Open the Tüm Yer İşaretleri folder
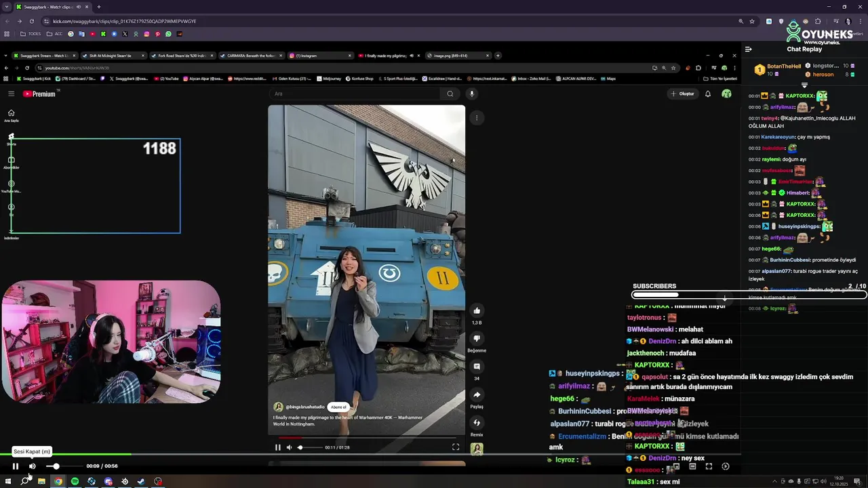This screenshot has width=868, height=488. pos(720,79)
